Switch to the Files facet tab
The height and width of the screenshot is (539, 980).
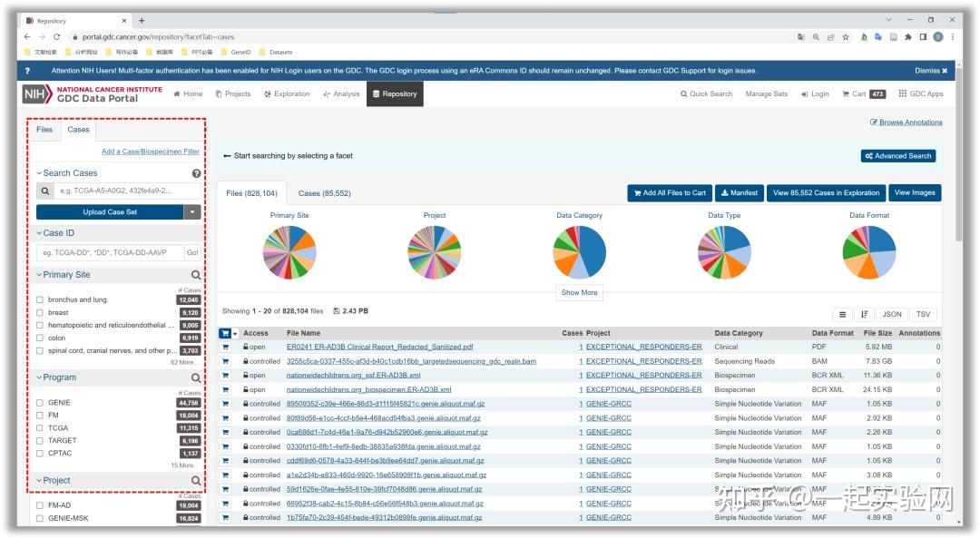(x=44, y=130)
